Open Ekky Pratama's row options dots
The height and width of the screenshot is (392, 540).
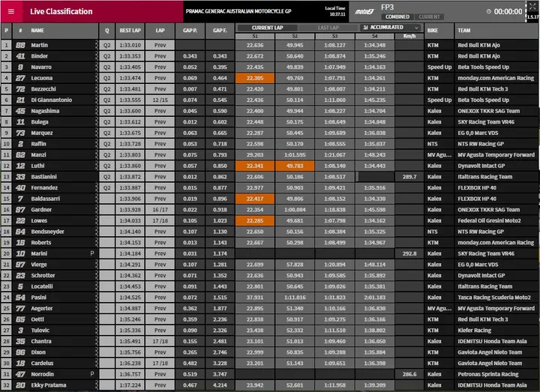(97, 385)
